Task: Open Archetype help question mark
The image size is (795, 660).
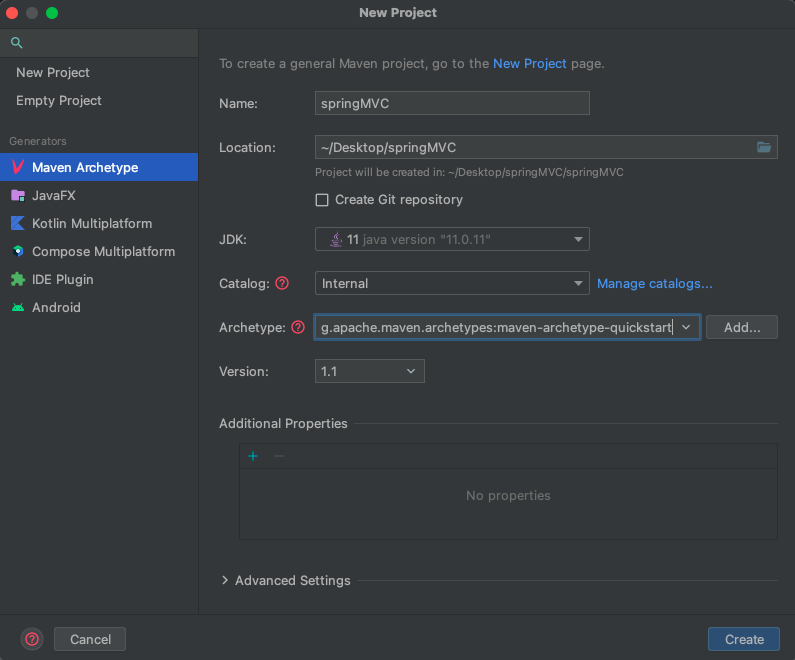Action: [x=298, y=327]
